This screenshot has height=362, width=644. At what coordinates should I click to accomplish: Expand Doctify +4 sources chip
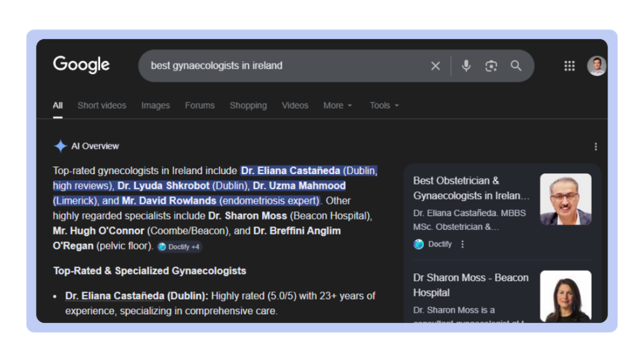click(179, 247)
